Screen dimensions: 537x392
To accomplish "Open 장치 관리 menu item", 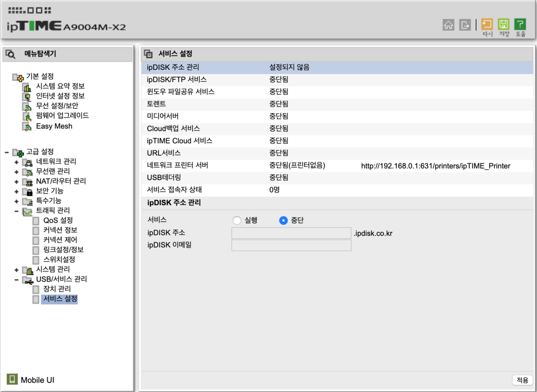I will click(57, 289).
